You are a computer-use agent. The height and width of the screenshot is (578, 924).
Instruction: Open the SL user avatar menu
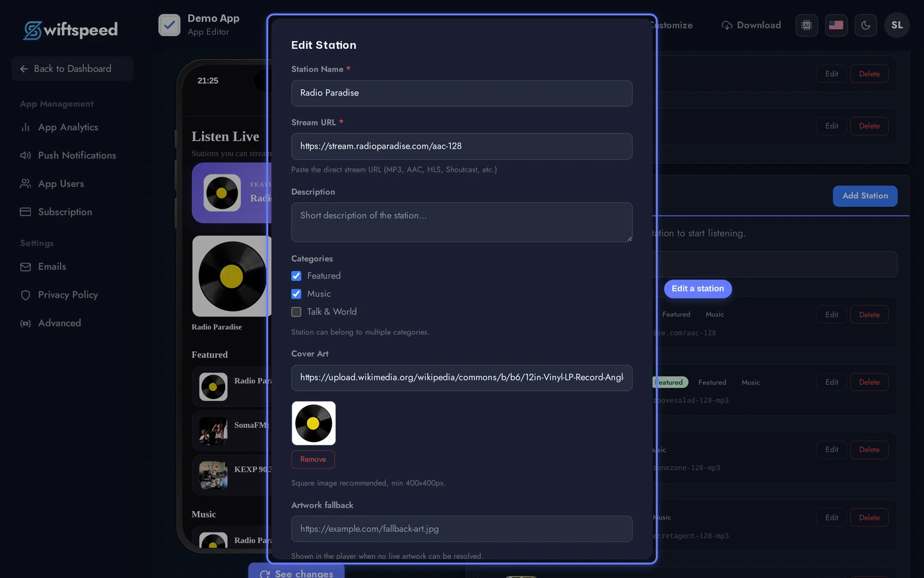click(x=897, y=25)
